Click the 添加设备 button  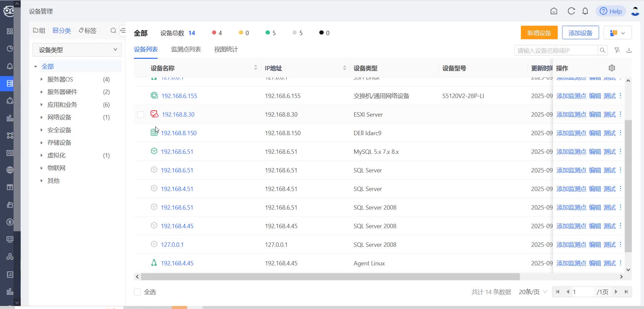click(x=580, y=33)
